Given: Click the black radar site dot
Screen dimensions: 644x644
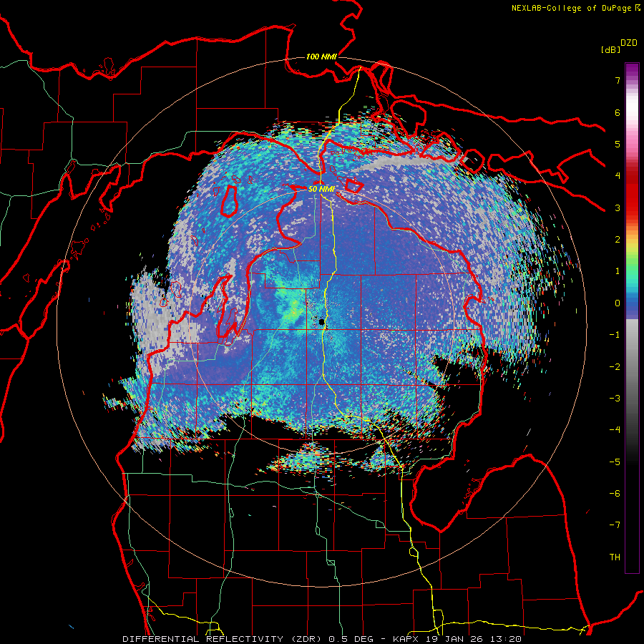Looking at the screenshot, I should pyautogui.click(x=322, y=323).
